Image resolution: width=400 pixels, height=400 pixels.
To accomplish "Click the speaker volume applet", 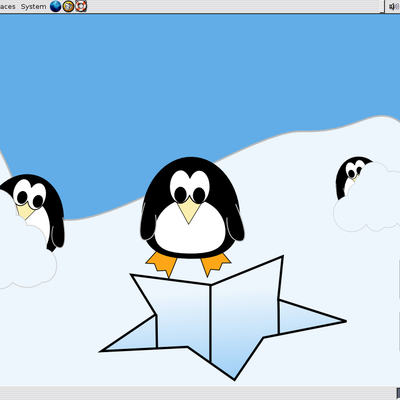I will click(x=394, y=7).
